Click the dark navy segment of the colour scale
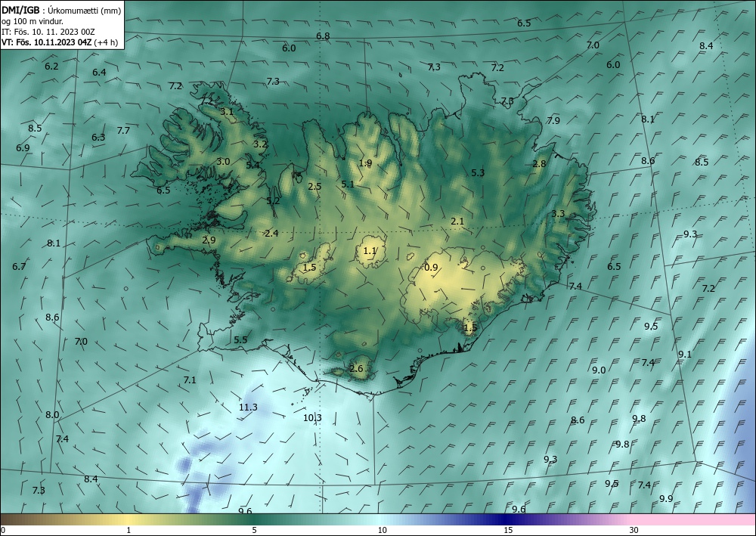Screen dimensions: 756x536 (505, 519)
